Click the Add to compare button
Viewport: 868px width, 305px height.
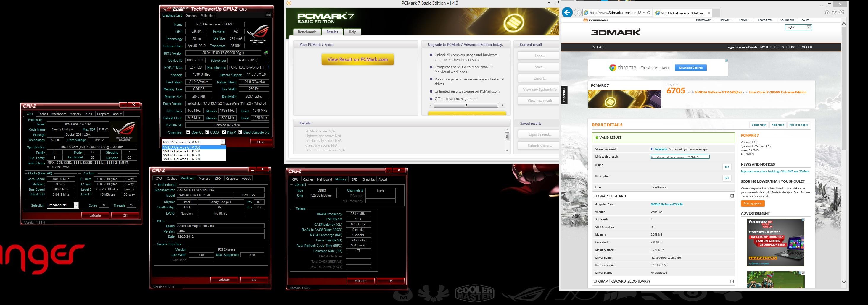tap(798, 125)
